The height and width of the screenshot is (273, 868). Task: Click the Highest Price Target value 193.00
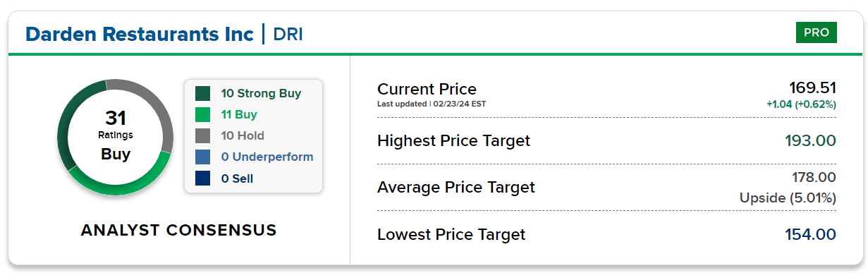810,140
